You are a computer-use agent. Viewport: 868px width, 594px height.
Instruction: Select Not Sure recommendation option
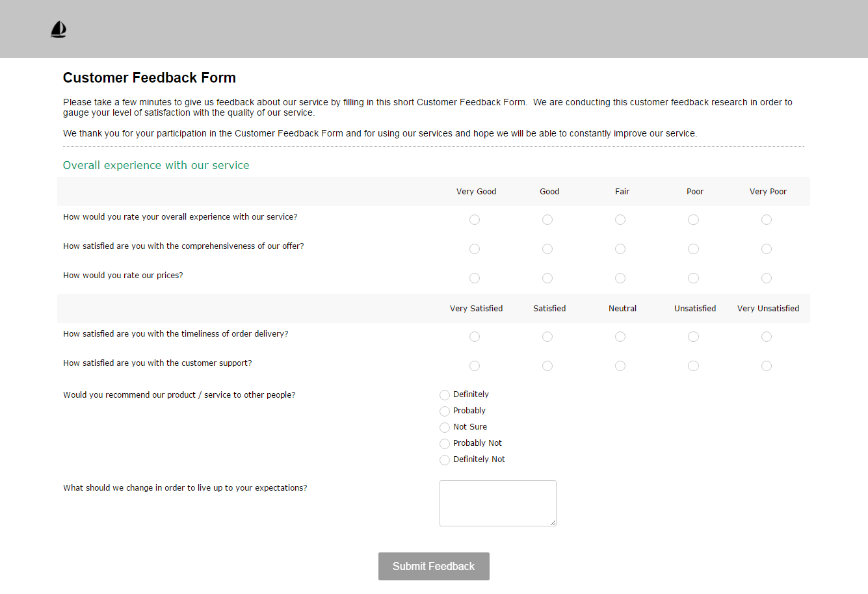click(x=445, y=428)
